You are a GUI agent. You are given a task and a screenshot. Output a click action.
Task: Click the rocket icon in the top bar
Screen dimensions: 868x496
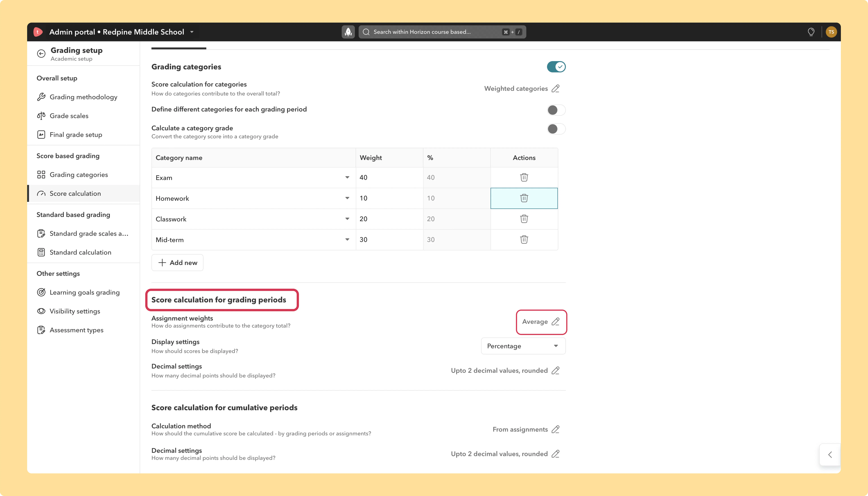pos(348,32)
